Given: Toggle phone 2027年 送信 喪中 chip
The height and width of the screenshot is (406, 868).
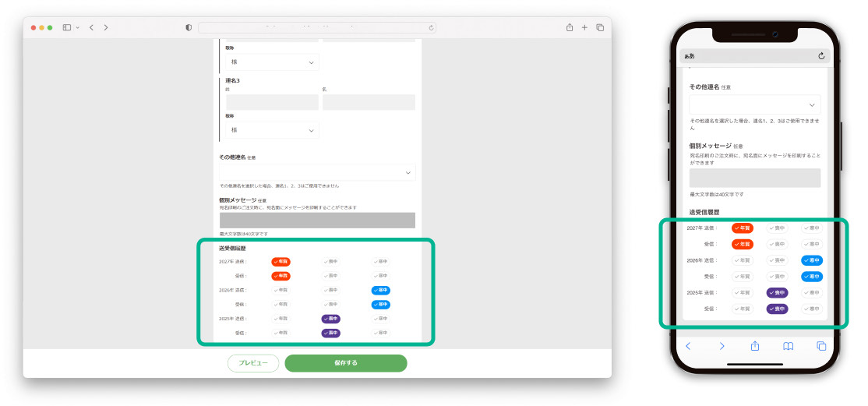Looking at the screenshot, I should 777,228.
